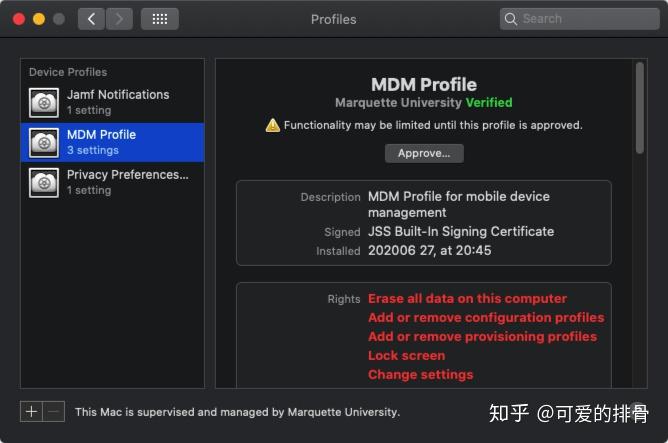Click the Privacy Preferences profile gear icon

pyautogui.click(x=43, y=182)
